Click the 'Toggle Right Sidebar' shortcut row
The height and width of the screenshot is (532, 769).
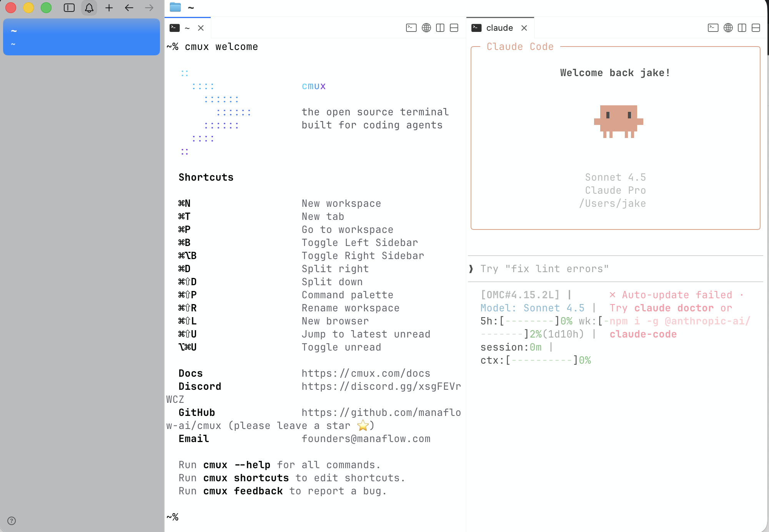(x=301, y=256)
